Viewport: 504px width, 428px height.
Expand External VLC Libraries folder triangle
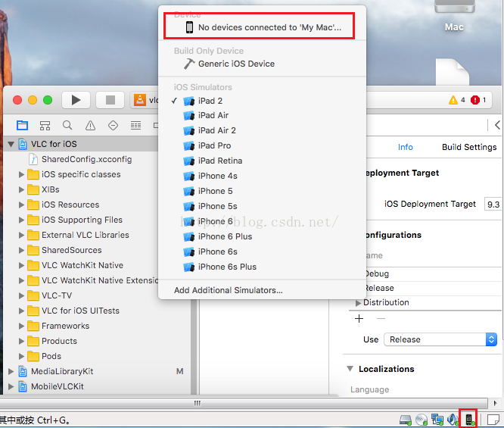[x=21, y=235]
